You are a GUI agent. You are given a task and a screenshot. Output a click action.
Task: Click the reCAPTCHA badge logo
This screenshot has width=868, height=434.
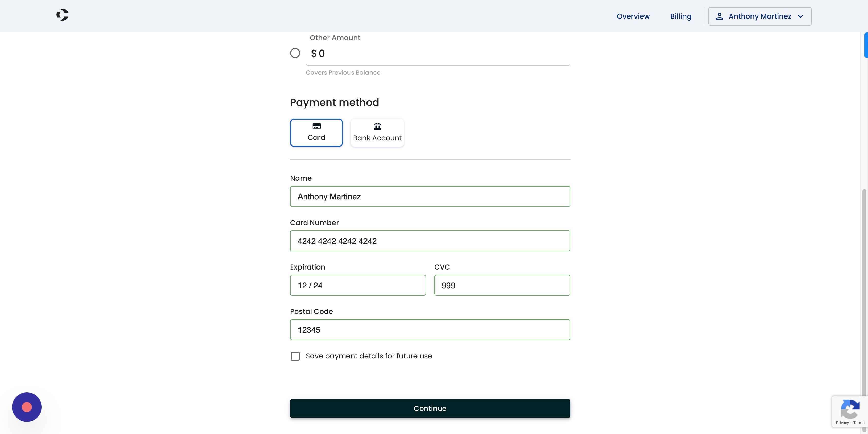coord(850,408)
